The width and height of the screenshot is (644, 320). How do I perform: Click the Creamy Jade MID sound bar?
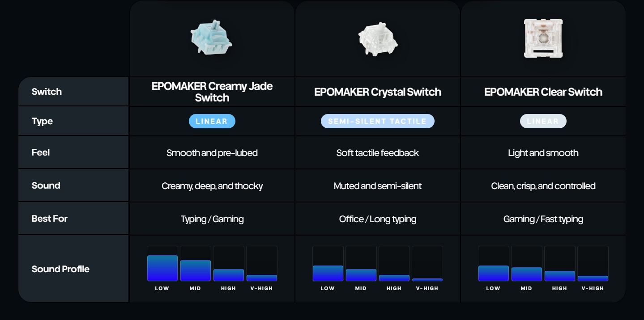(x=196, y=270)
